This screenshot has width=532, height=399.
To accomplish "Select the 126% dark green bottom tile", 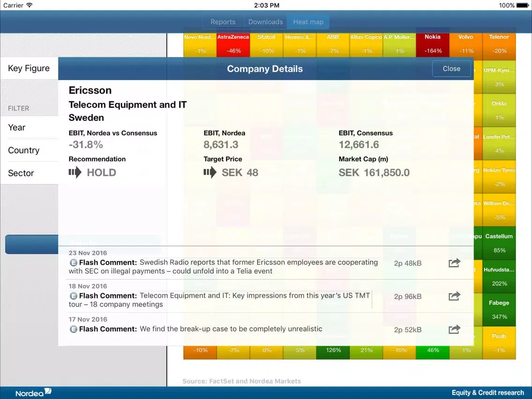I will 333,352.
